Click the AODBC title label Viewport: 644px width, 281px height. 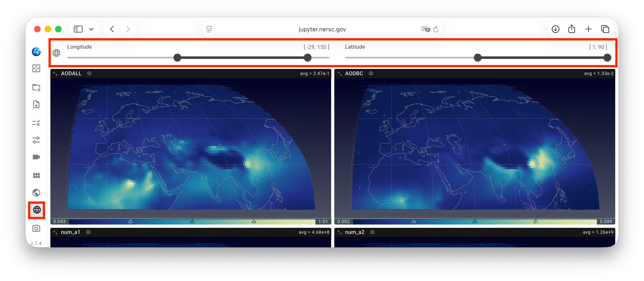click(x=354, y=73)
